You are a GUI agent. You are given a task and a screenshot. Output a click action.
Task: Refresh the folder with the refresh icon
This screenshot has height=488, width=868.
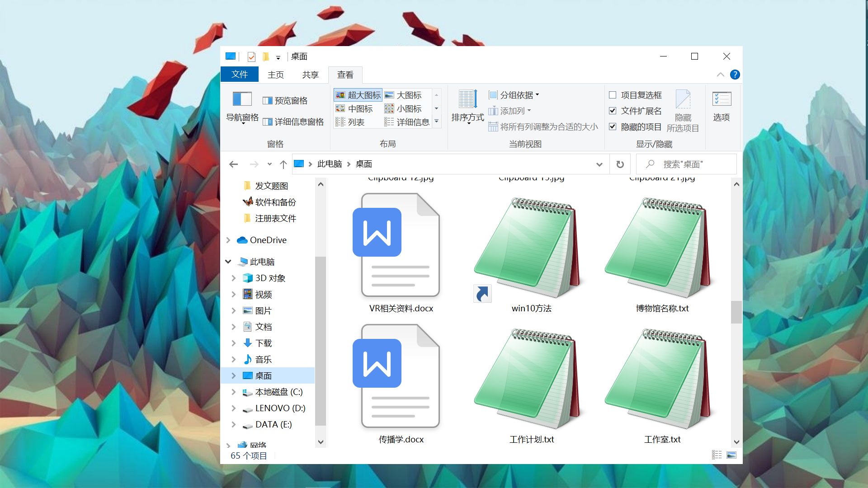click(620, 164)
